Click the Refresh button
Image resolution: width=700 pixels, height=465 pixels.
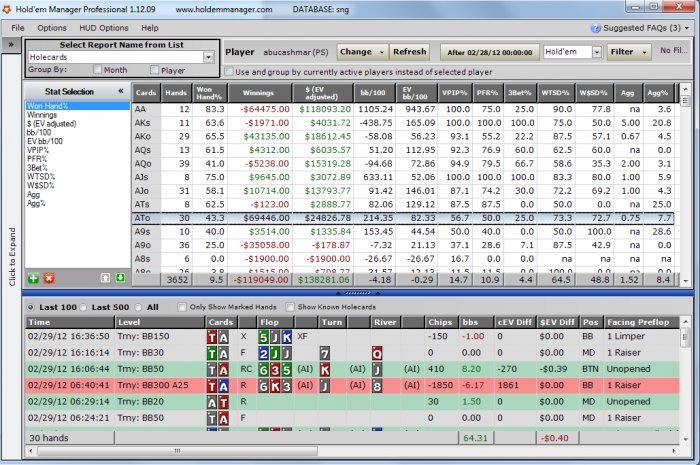coord(409,52)
